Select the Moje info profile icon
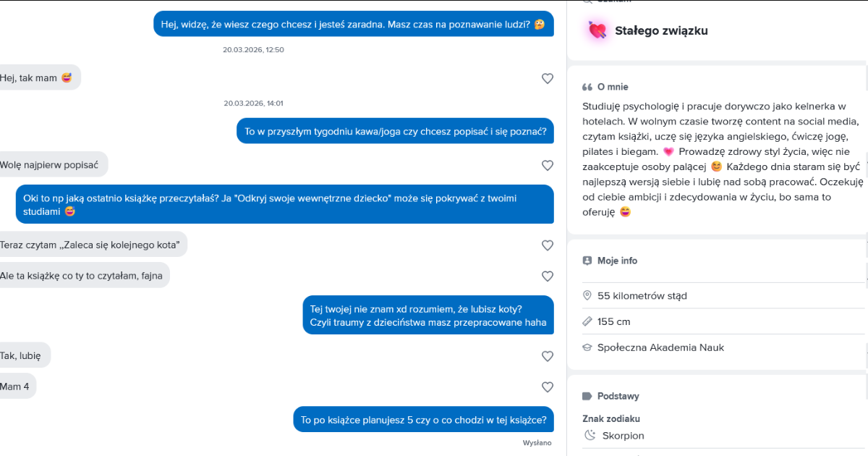 coord(587,261)
